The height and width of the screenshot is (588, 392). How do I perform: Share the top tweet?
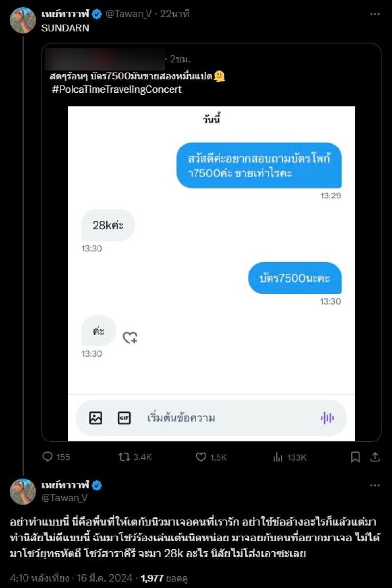click(375, 457)
